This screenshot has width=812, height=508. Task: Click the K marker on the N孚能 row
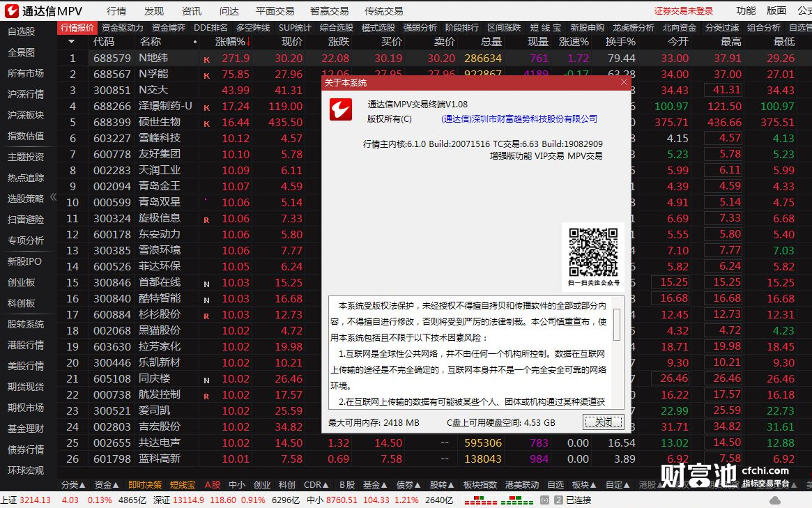(206, 75)
